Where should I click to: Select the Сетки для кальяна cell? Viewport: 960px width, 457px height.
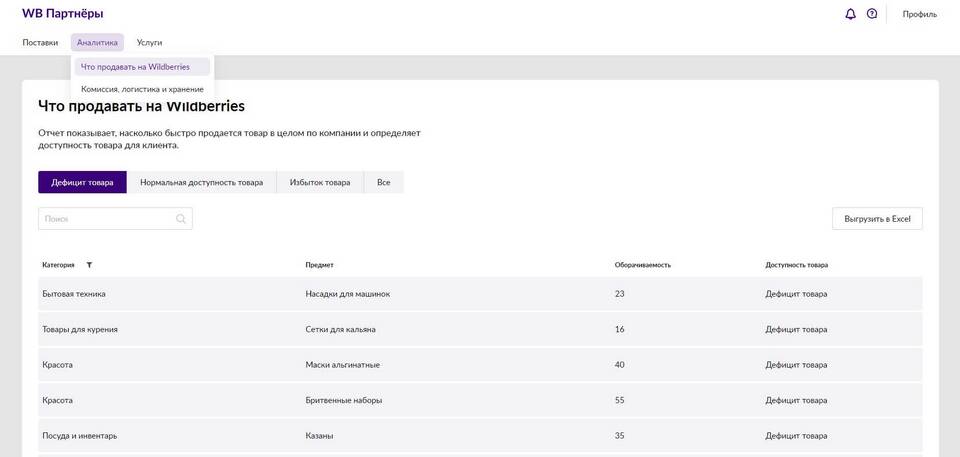pos(340,330)
